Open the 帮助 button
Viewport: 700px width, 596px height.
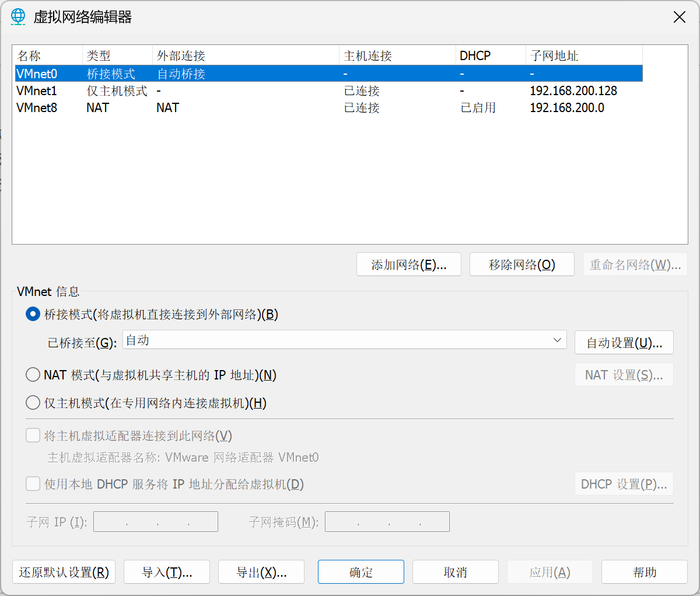pyautogui.click(x=645, y=572)
